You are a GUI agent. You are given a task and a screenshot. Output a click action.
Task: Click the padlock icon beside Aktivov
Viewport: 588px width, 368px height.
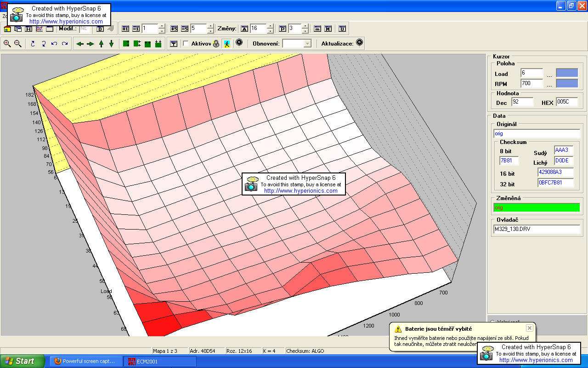216,44
